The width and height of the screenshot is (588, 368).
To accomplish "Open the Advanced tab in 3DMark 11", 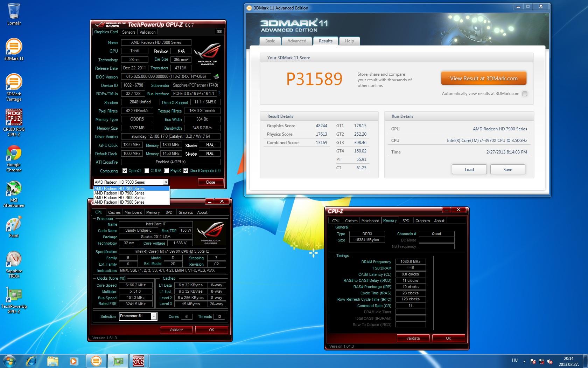I will pos(297,41).
